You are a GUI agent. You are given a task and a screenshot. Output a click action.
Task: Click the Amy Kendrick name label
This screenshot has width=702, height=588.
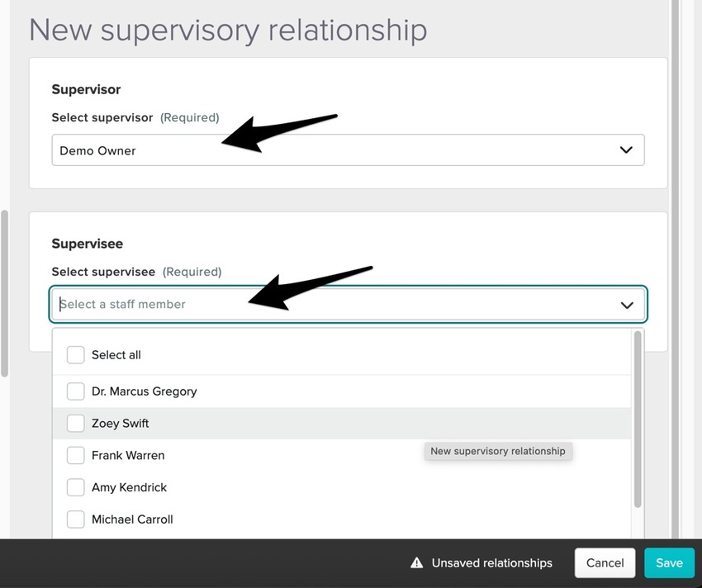point(129,488)
